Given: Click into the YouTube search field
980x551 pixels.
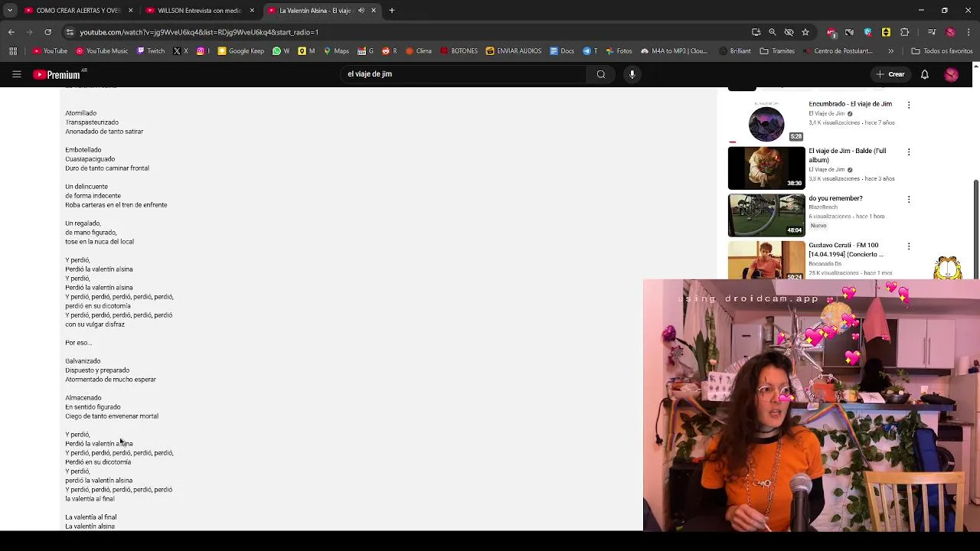Looking at the screenshot, I should tap(463, 74).
